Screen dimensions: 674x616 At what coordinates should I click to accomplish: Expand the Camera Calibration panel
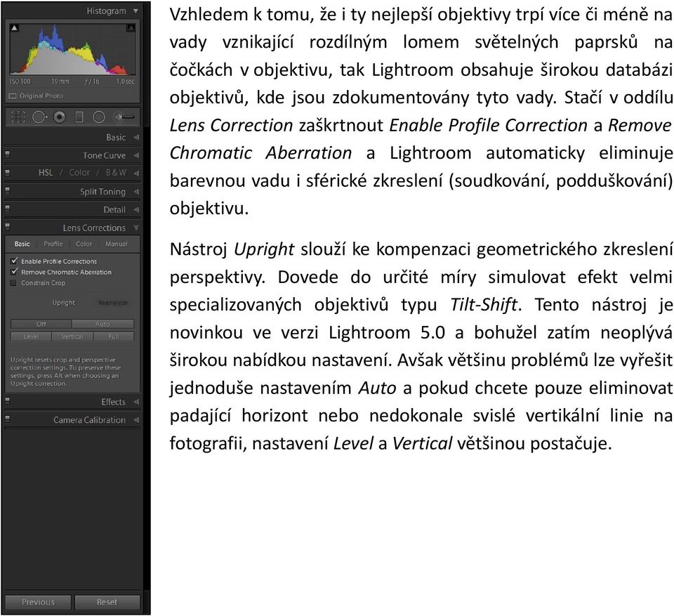(x=136, y=420)
